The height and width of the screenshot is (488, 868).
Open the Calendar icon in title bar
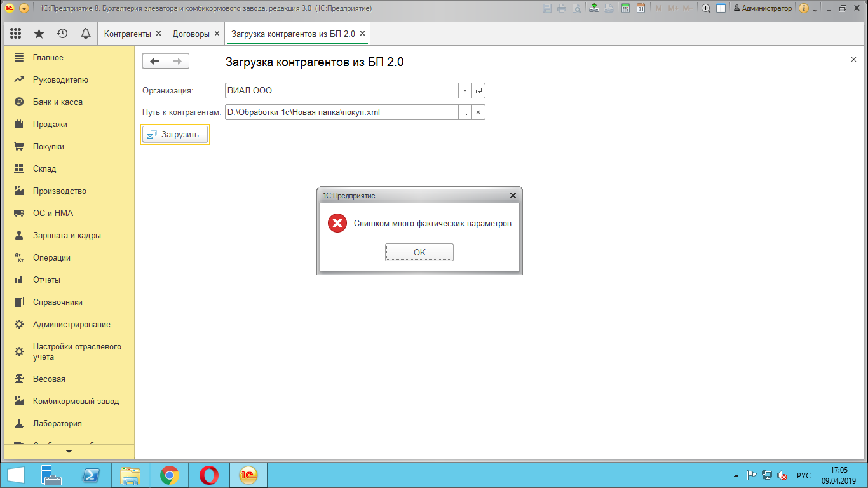click(641, 8)
